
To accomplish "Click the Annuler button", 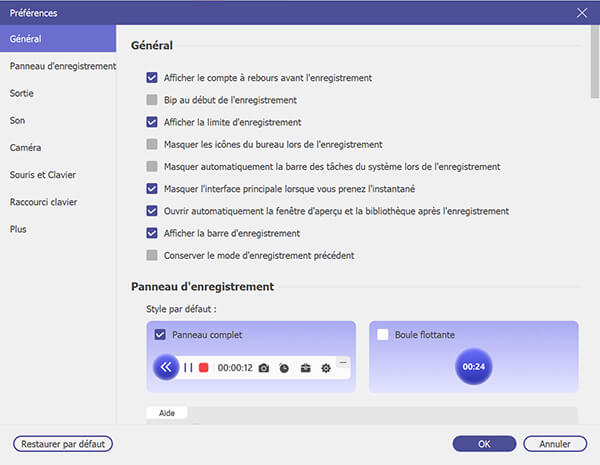I will coord(555,443).
